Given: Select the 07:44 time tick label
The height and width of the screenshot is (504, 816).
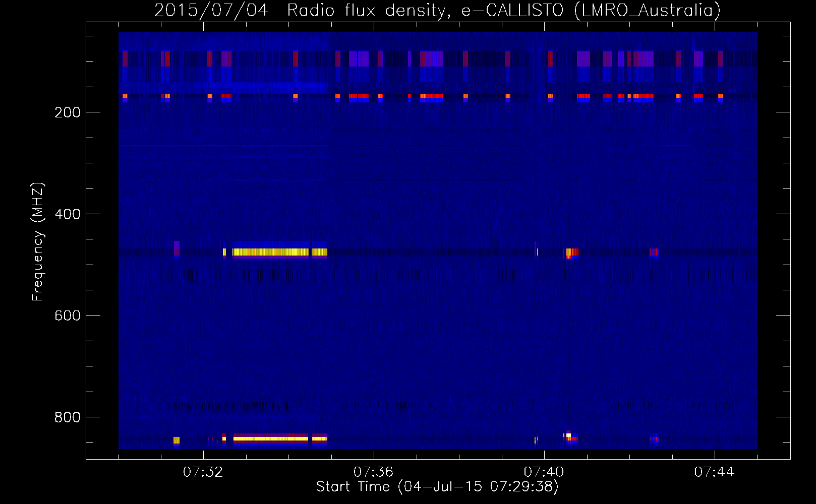Looking at the screenshot, I should click(x=715, y=472).
